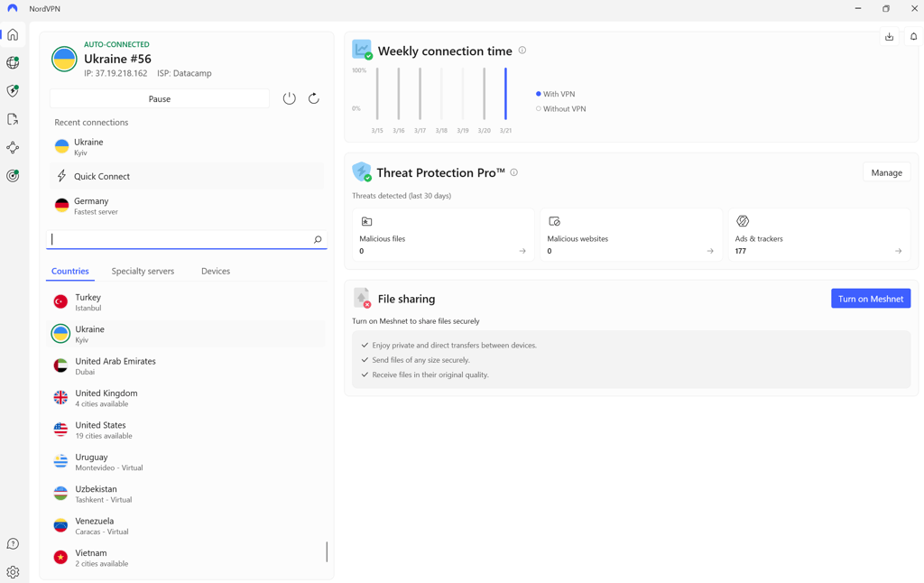
Task: Select Venezuela Caracas - Virtual
Action: pos(186,525)
